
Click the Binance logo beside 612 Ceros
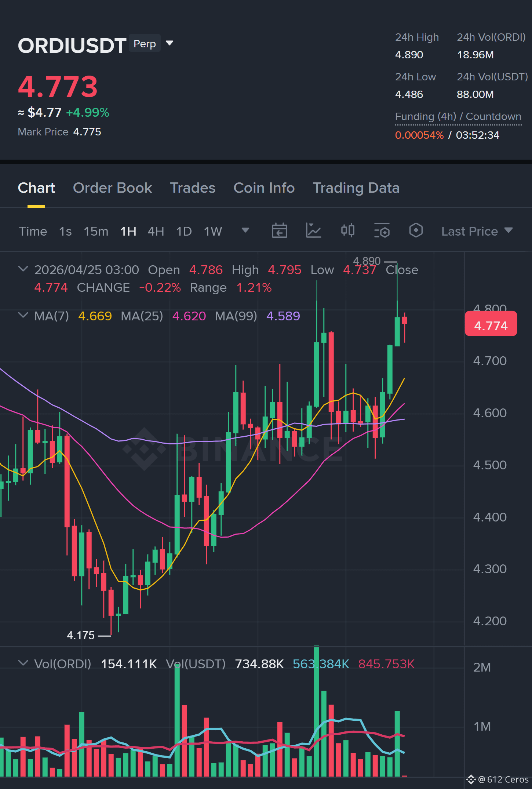pos(471,779)
